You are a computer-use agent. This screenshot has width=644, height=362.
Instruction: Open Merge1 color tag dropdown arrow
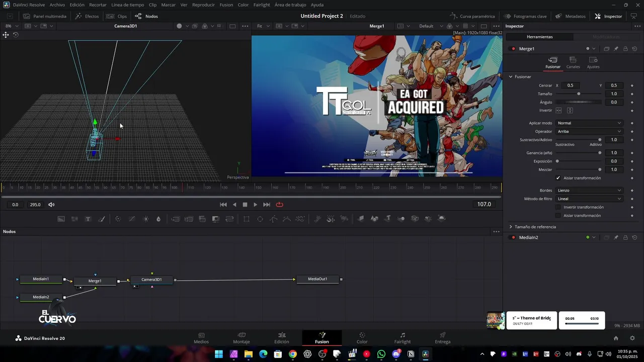click(594, 49)
